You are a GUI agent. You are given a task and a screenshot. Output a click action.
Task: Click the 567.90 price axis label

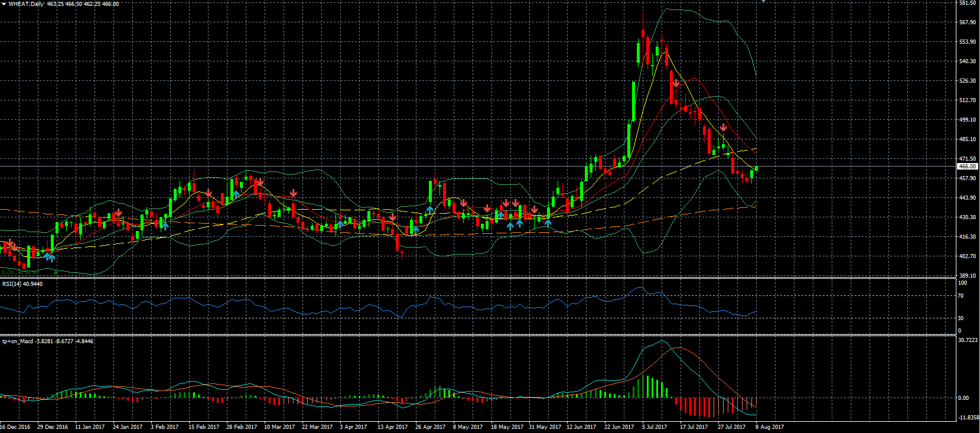968,22
